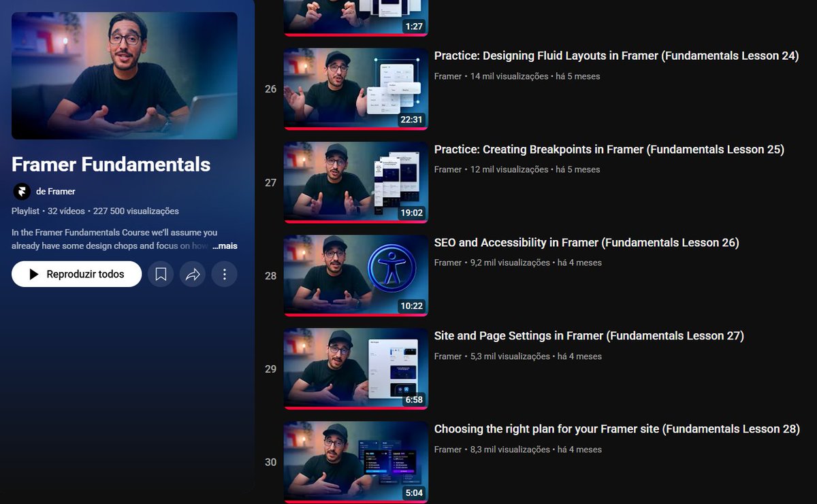Click the '32 vídeos • 227 500 visualizações' text
Image resolution: width=817 pixels, height=504 pixels.
tap(113, 211)
